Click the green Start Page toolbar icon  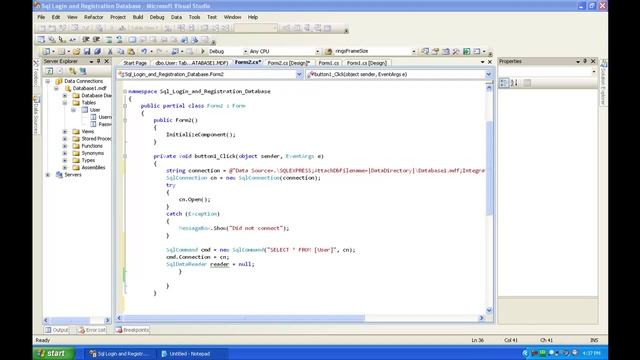click(x=467, y=51)
